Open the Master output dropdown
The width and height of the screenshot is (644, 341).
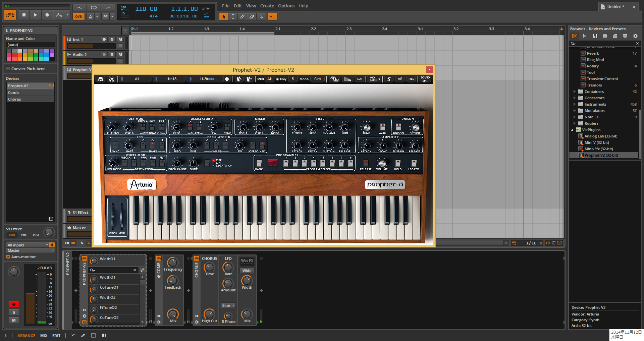pos(30,250)
